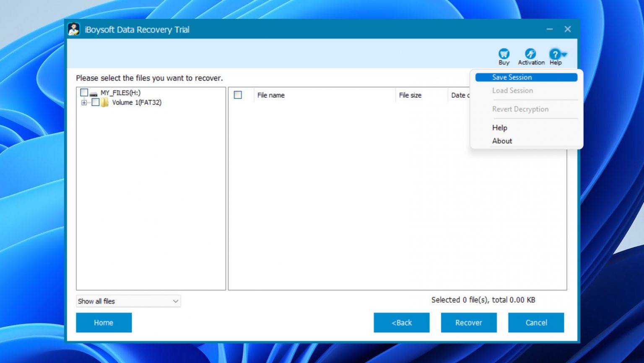Click the File name column header
Image resolution: width=644 pixels, height=363 pixels.
click(270, 95)
